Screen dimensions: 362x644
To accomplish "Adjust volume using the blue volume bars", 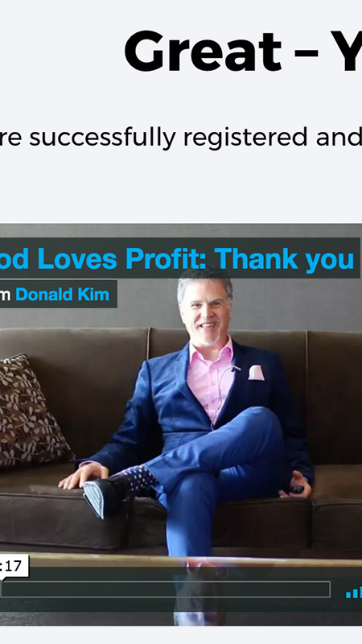I will [354, 592].
